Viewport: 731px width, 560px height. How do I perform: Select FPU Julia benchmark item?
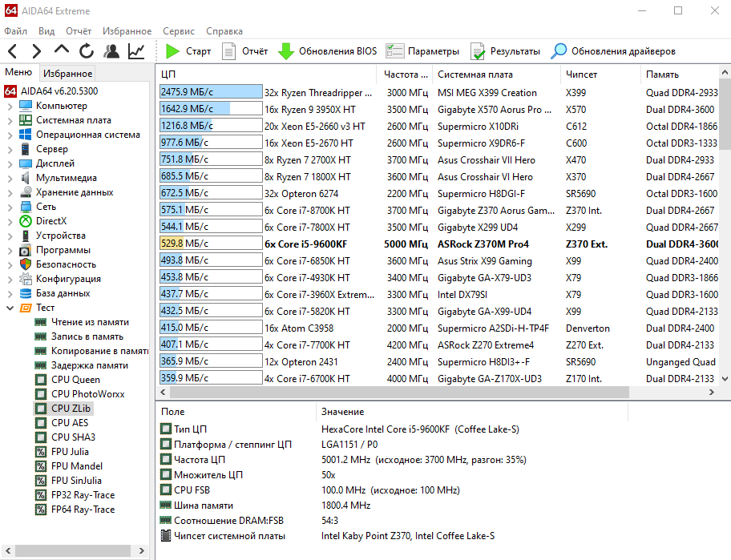click(x=72, y=452)
